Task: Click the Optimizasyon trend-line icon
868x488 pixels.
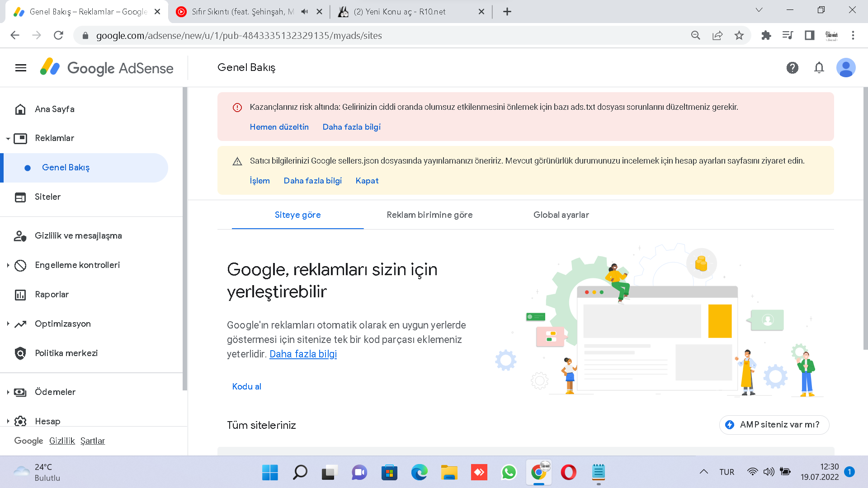Action: pyautogui.click(x=20, y=324)
